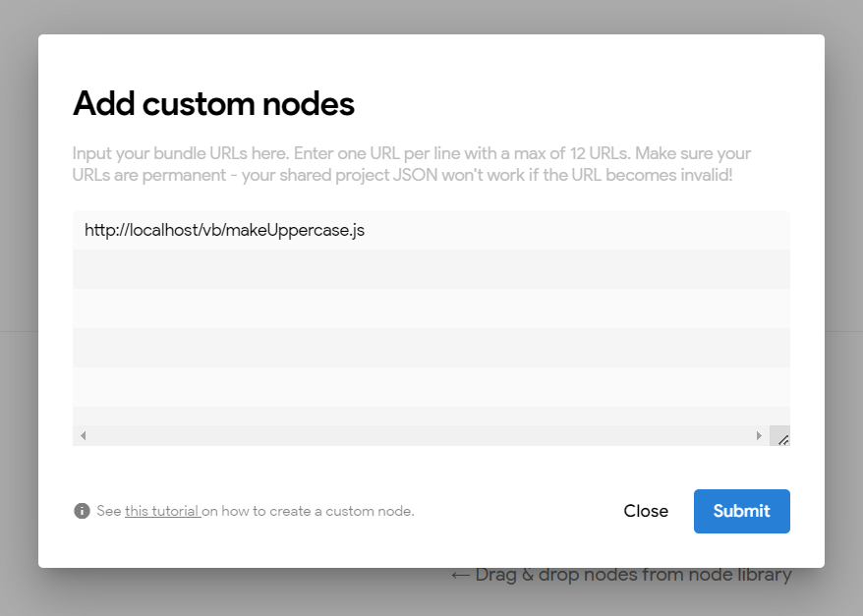Click the horizontal scrollbar track of textarea
The height and width of the screenshot is (616, 863).
(x=421, y=435)
